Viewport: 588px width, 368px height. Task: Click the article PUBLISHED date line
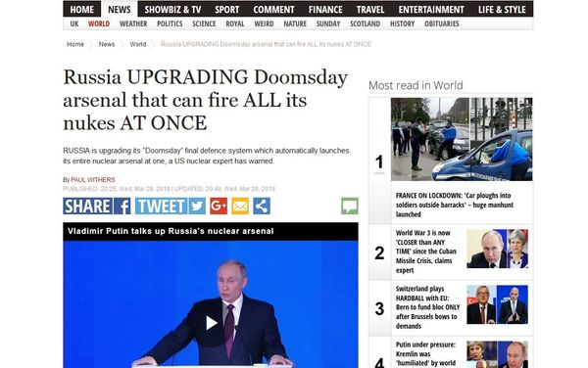click(170, 189)
